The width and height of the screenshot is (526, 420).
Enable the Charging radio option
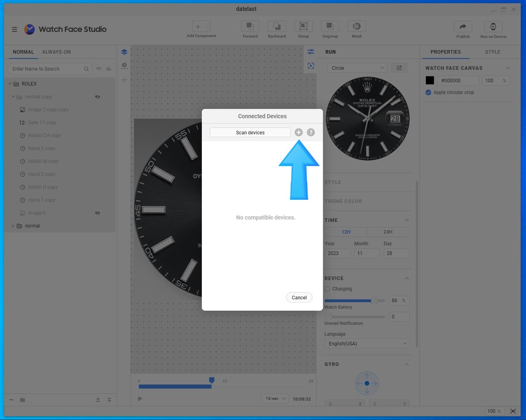point(328,289)
